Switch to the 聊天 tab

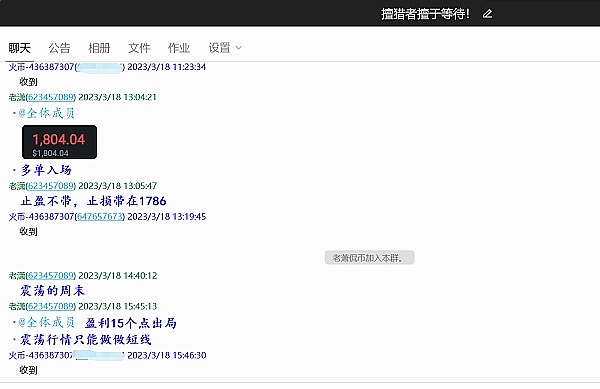click(x=20, y=48)
